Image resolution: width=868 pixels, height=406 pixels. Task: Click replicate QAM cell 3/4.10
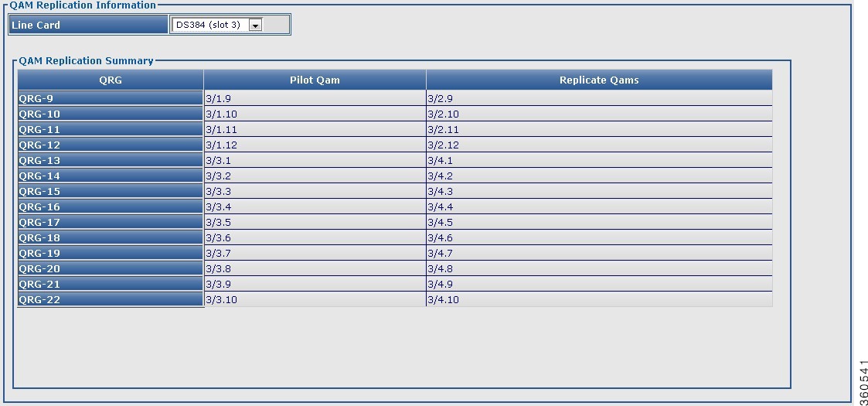point(599,299)
